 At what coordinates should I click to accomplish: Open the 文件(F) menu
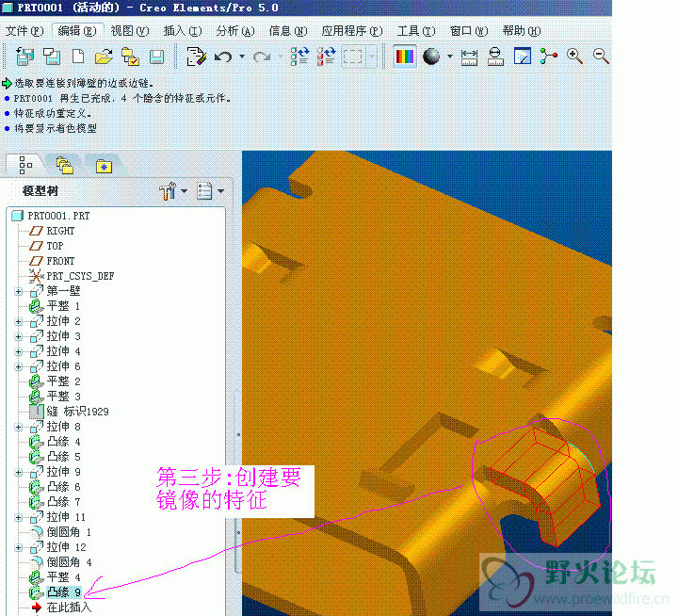[x=24, y=31]
